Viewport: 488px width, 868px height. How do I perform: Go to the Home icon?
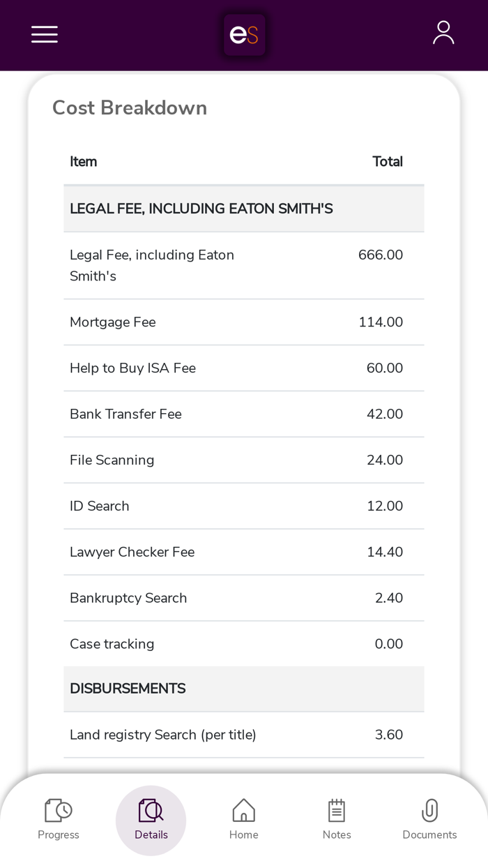[244, 811]
